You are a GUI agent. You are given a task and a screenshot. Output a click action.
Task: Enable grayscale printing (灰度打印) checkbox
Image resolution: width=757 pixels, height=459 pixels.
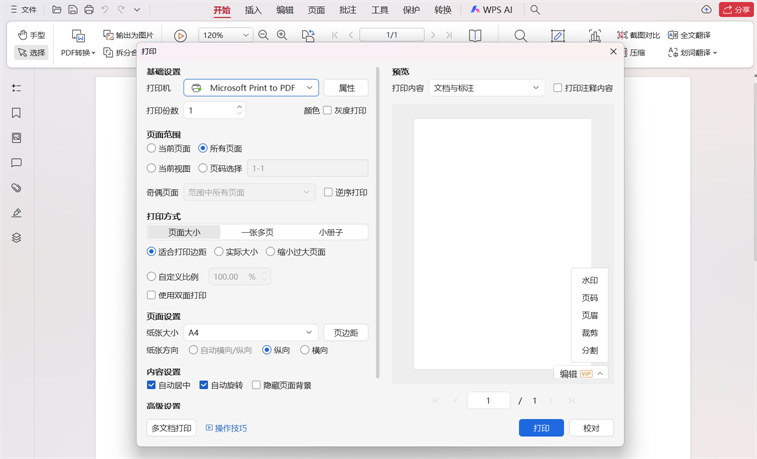(327, 111)
